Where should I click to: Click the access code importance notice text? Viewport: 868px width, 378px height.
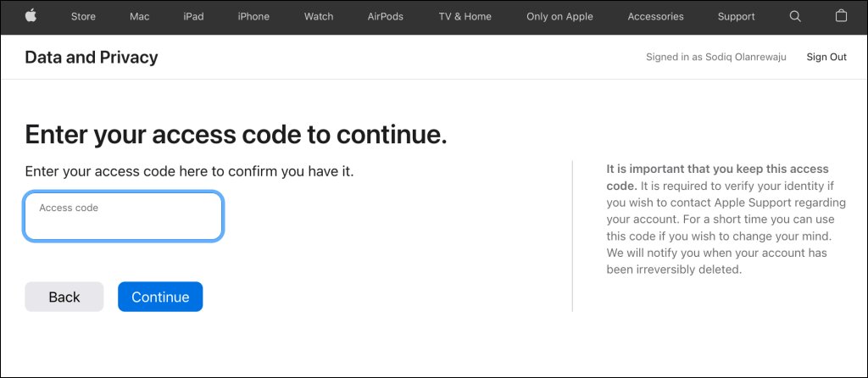click(726, 220)
